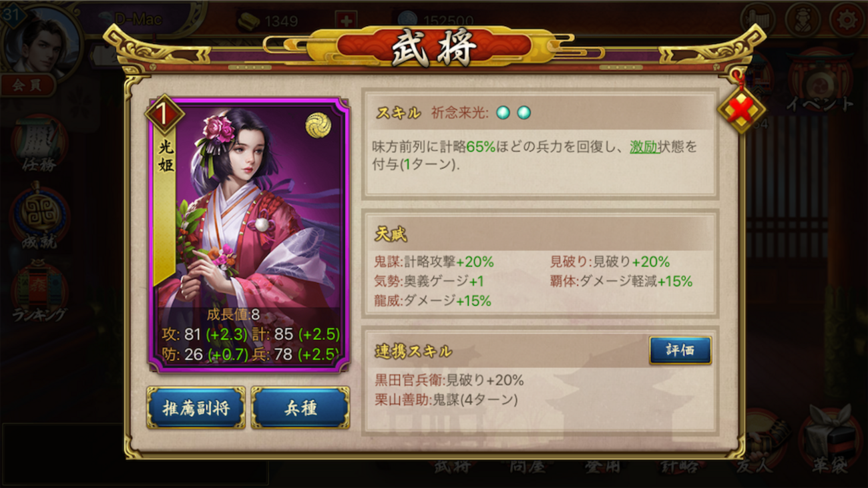Open the 推薦副将 recommended deputy button

196,407
